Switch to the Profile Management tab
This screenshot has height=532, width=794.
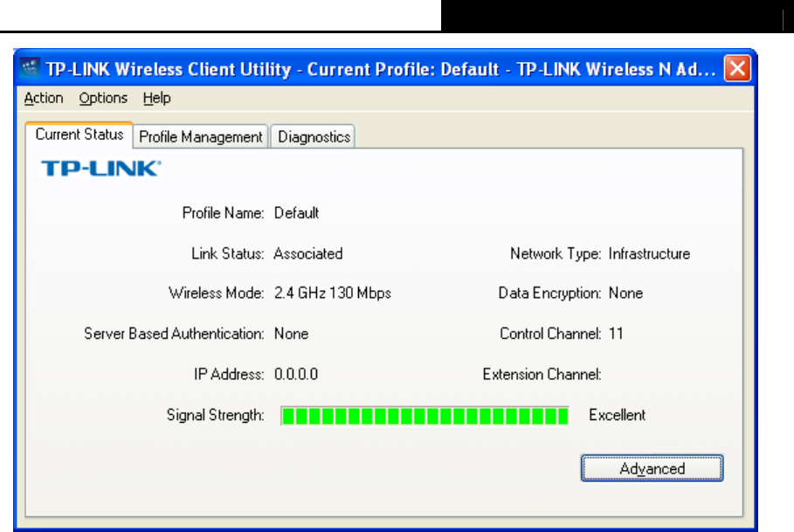[201, 136]
